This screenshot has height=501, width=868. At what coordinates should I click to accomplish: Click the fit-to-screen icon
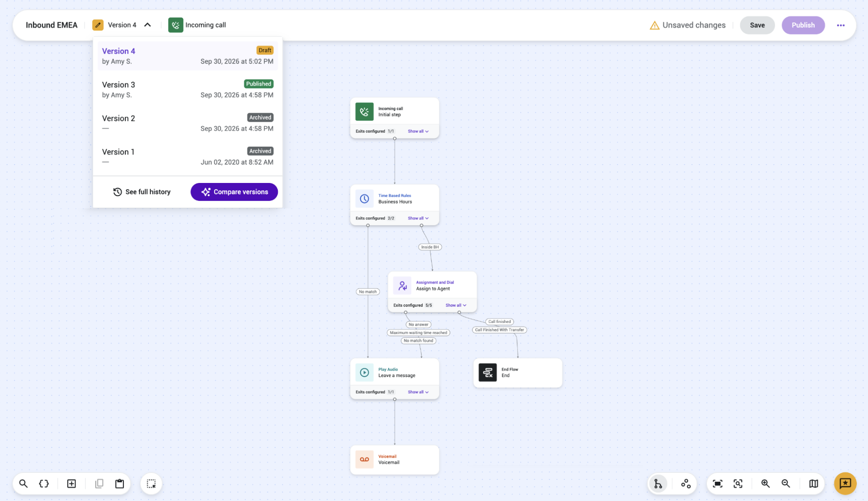point(718,484)
